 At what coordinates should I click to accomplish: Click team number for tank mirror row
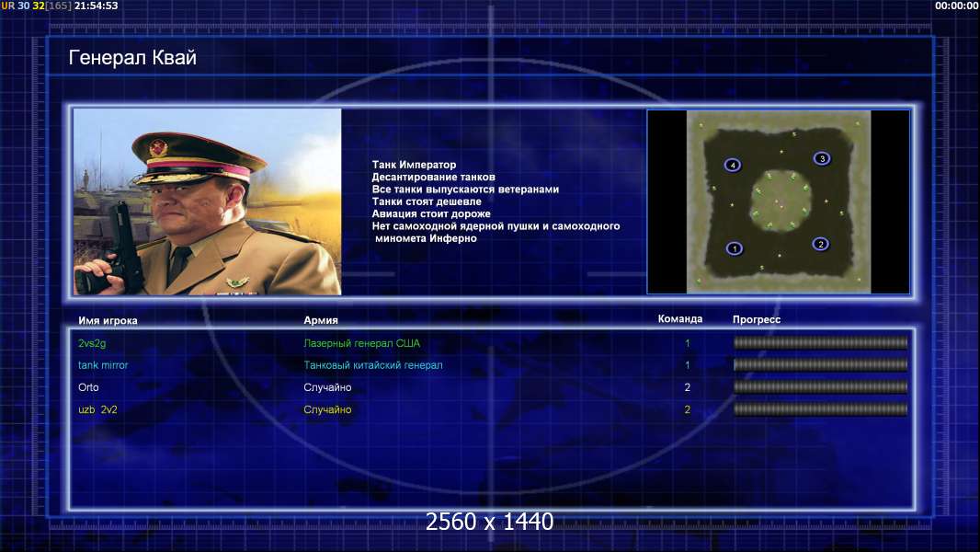(687, 365)
